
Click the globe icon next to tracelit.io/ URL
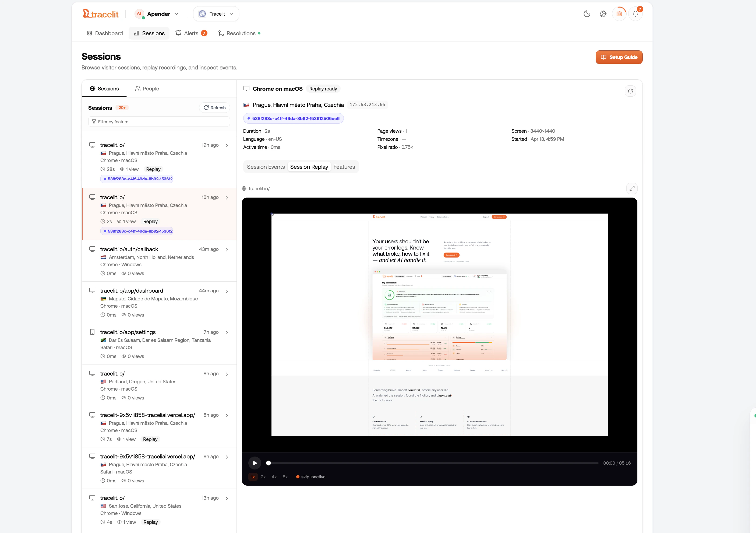[x=244, y=188]
